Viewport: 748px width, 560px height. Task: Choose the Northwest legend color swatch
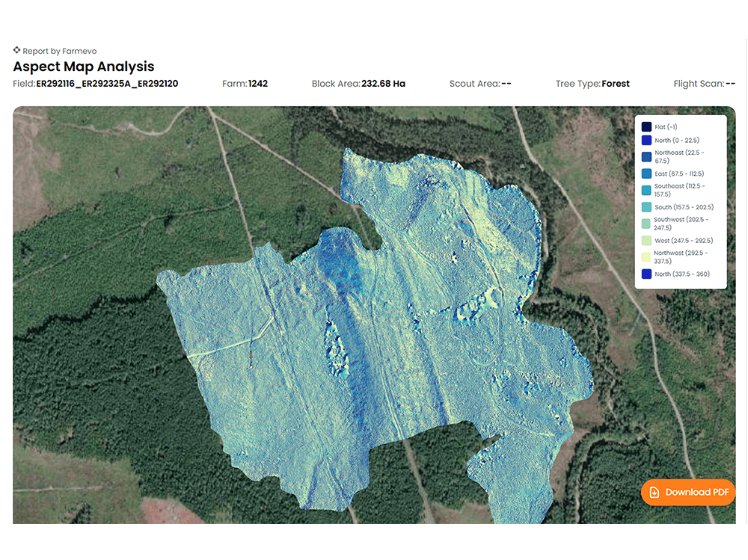(646, 257)
